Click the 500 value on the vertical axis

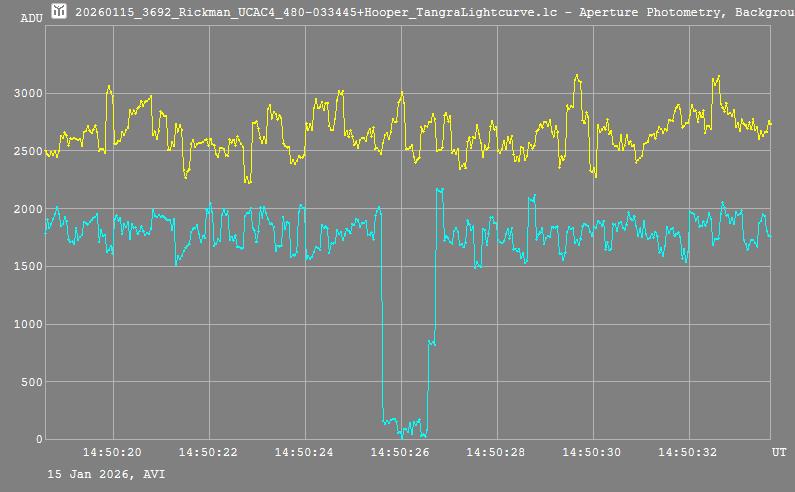(30, 382)
